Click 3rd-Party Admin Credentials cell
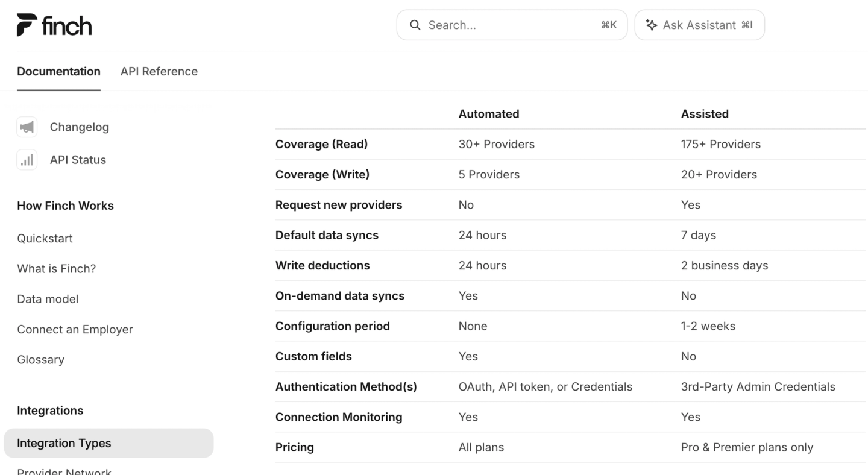This screenshot has width=868, height=475. [758, 387]
